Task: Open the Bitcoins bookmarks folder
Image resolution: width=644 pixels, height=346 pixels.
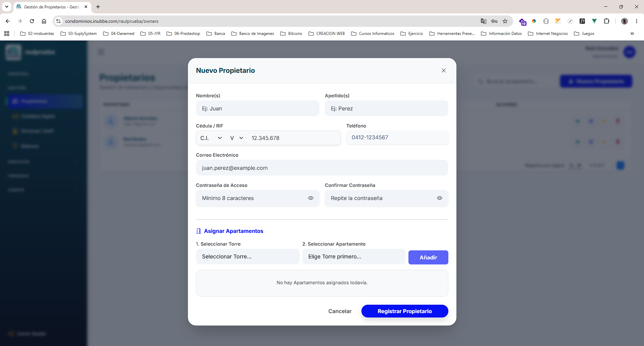Action: [x=291, y=34]
